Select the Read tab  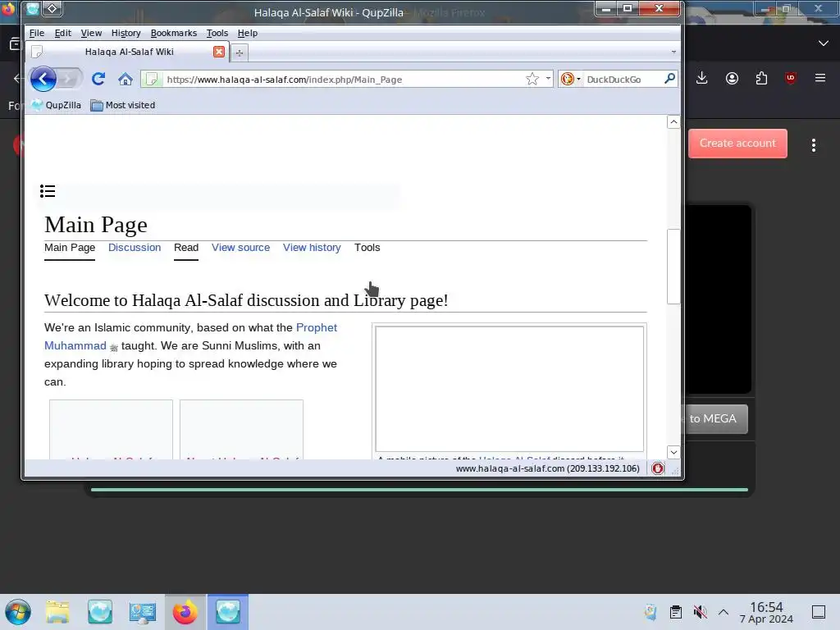tap(186, 248)
